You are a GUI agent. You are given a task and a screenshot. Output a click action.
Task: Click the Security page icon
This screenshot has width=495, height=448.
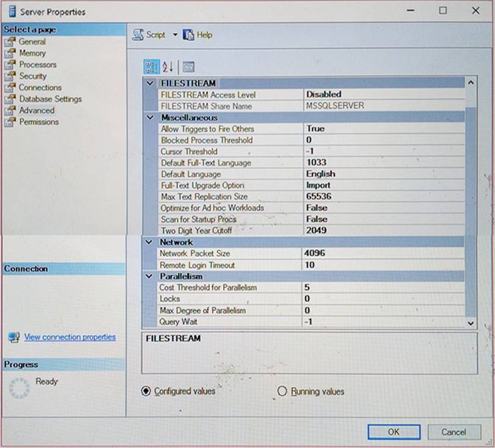click(x=10, y=76)
